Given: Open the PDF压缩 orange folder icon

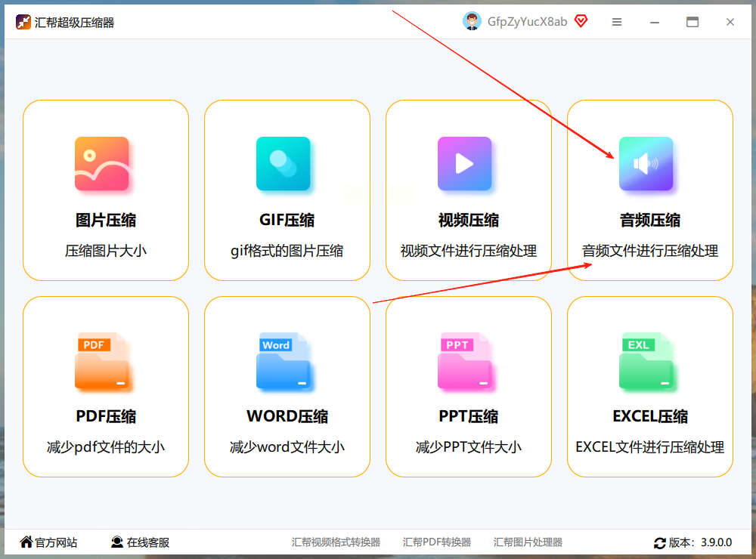Looking at the screenshot, I should (102, 360).
